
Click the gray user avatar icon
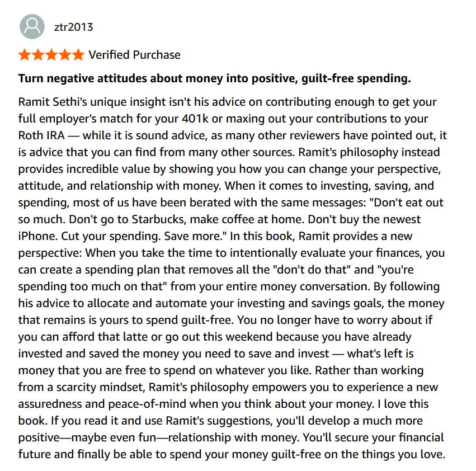coord(32,27)
